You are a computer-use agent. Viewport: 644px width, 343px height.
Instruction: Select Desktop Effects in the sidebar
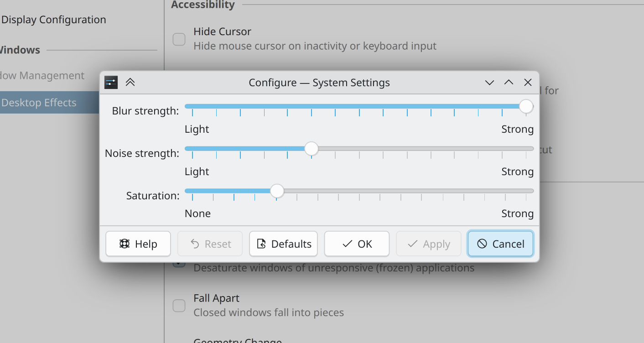[38, 102]
